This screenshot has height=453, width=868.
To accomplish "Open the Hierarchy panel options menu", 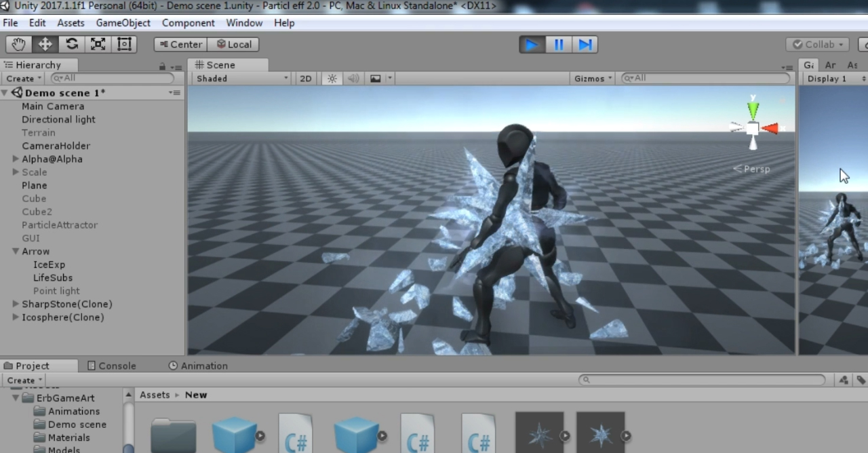I will (176, 67).
